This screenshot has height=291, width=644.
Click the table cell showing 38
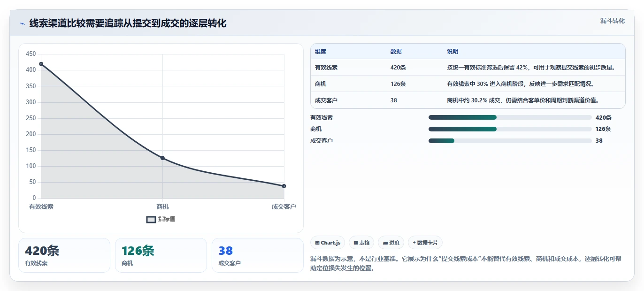[x=394, y=100]
